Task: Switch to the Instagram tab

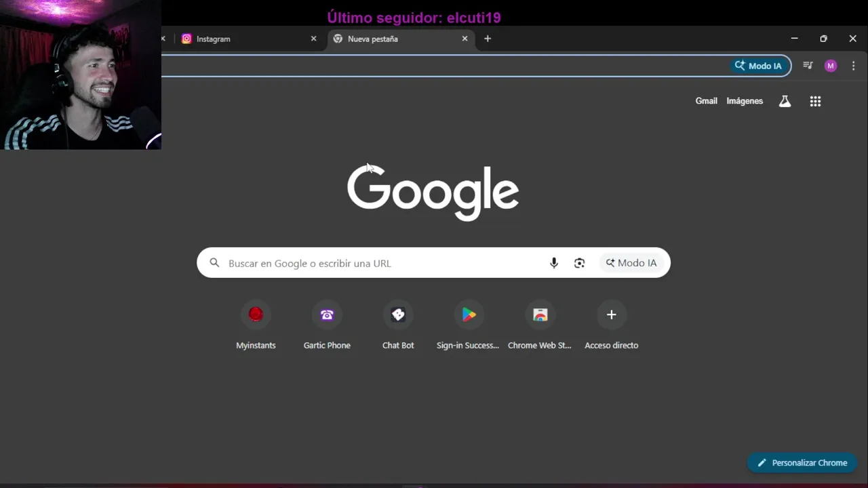Action: (249, 39)
